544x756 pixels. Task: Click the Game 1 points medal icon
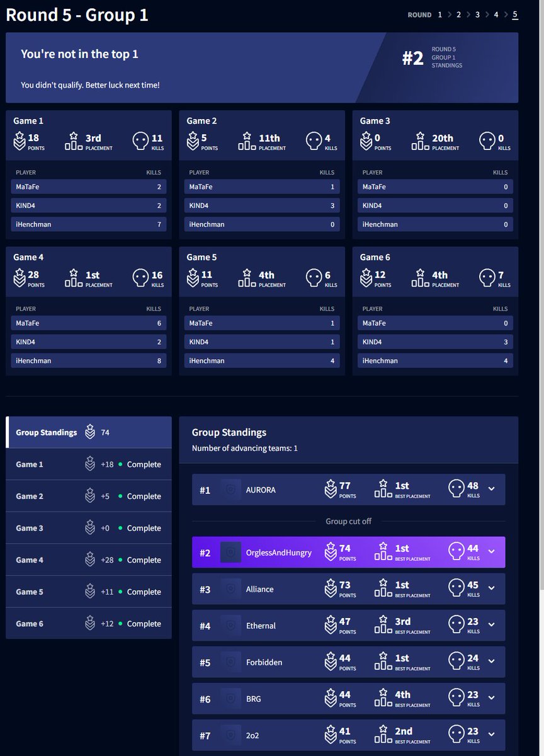[19, 141]
